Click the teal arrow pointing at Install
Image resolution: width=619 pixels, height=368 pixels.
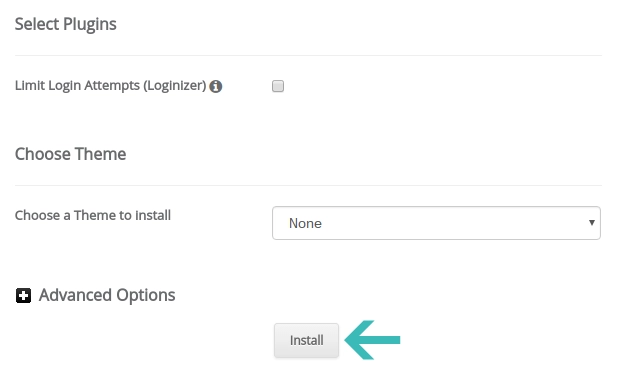click(x=373, y=340)
